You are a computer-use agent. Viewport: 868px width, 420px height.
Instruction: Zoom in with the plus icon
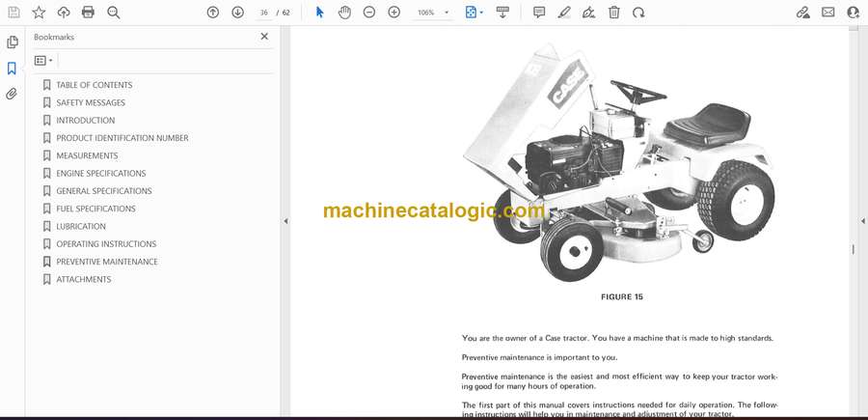(394, 13)
